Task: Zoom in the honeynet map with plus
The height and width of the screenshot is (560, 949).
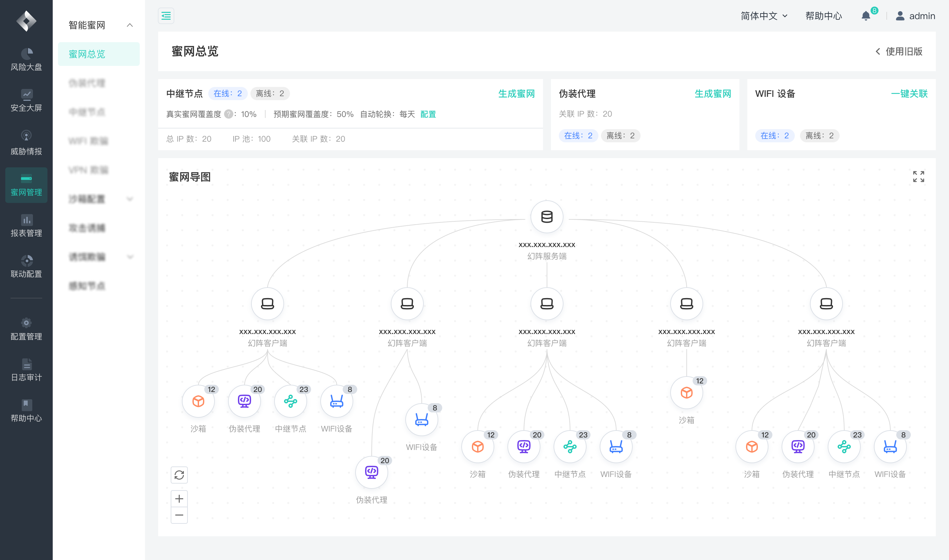Action: point(179,499)
